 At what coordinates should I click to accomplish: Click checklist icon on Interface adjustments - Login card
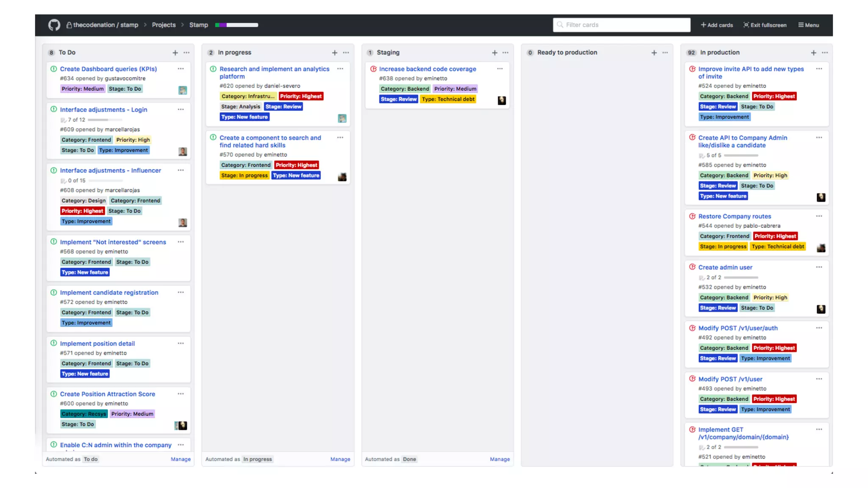[63, 120]
